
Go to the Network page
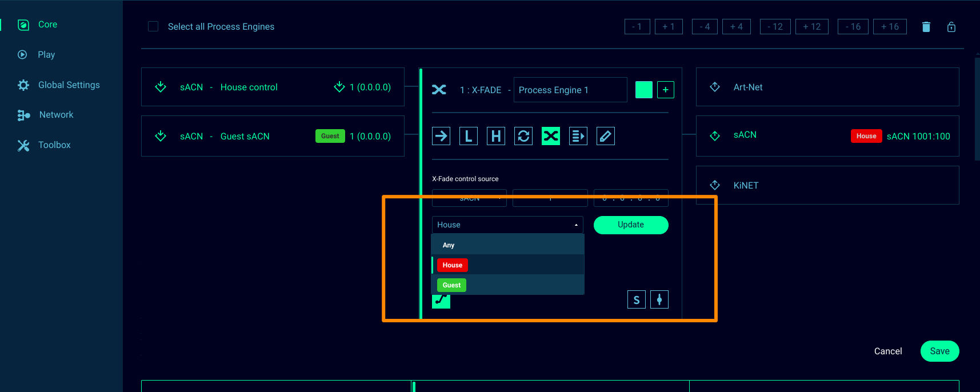56,115
